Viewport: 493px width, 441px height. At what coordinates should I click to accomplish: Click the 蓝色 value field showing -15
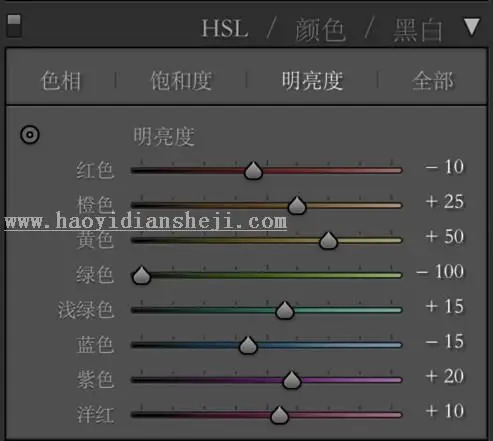(445, 342)
